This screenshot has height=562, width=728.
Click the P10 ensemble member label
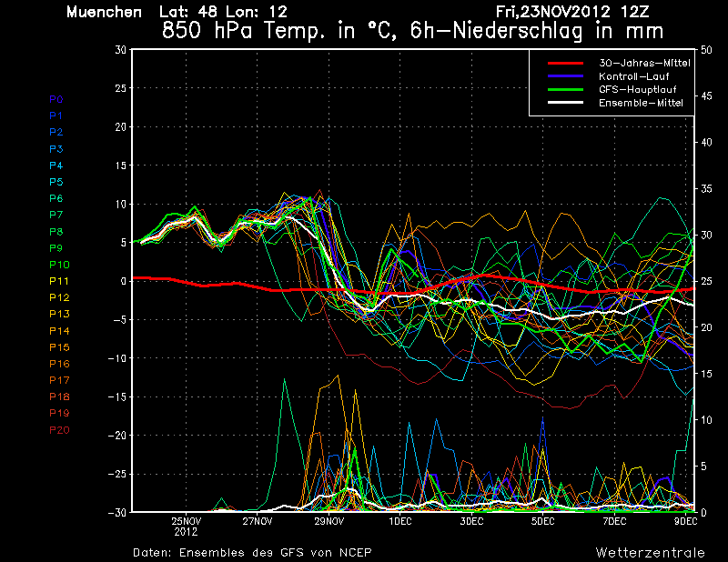(x=59, y=265)
